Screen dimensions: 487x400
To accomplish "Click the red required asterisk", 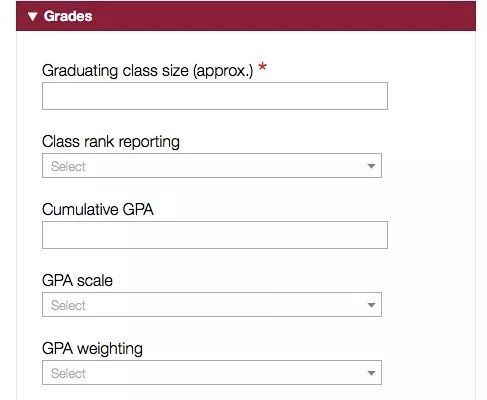I will point(262,67).
